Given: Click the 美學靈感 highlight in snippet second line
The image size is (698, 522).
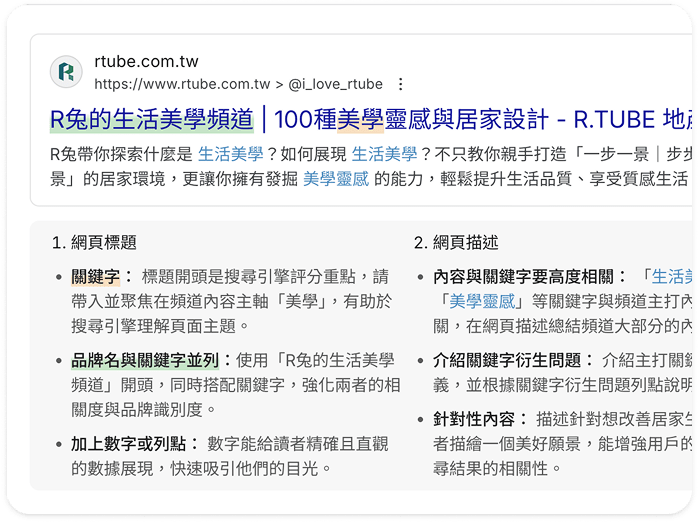Looking at the screenshot, I should (336, 179).
